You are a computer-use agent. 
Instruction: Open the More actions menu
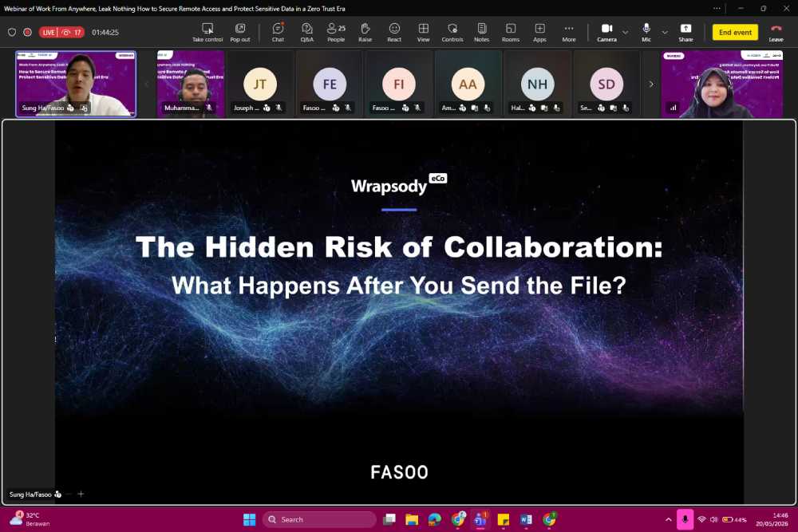click(569, 33)
